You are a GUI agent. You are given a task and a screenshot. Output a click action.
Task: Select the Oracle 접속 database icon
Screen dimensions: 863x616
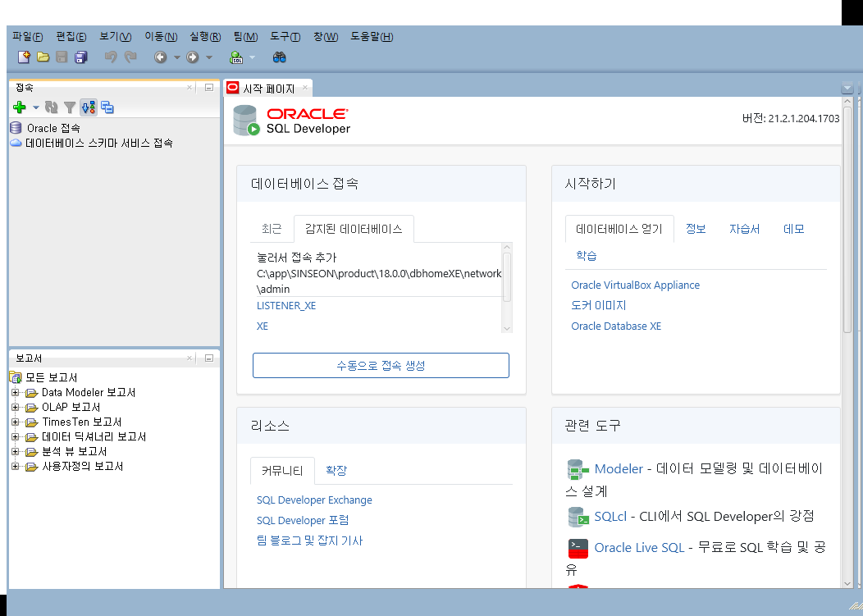pos(16,128)
